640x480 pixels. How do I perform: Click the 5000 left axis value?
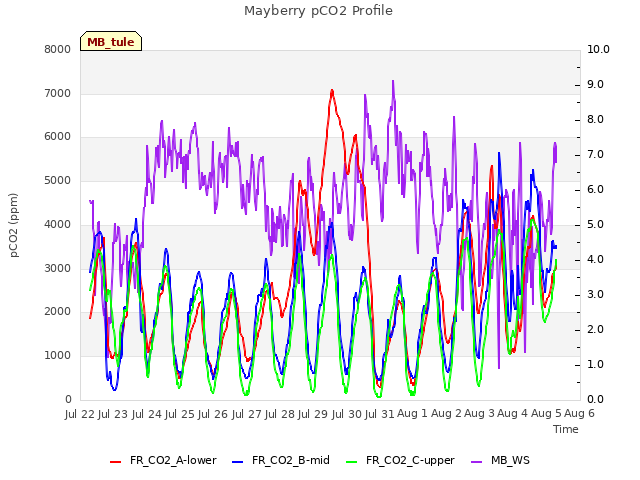point(58,180)
